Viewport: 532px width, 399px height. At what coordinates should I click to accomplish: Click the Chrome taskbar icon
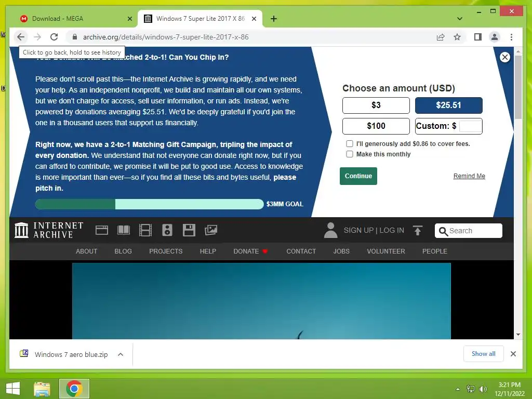coord(74,389)
